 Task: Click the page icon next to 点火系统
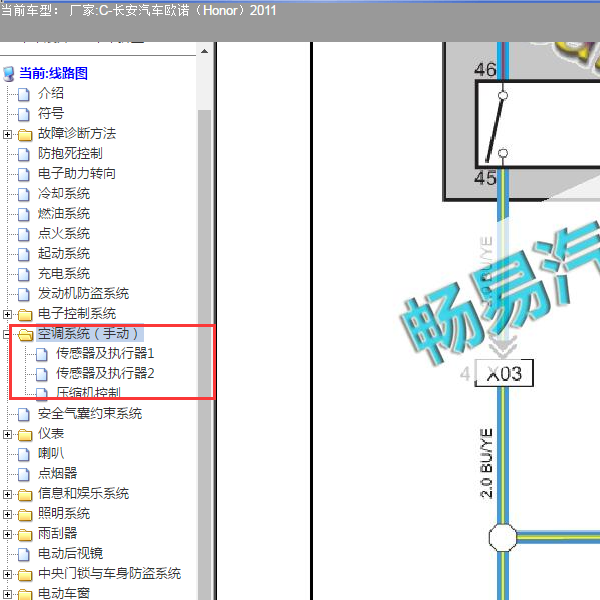(24, 235)
